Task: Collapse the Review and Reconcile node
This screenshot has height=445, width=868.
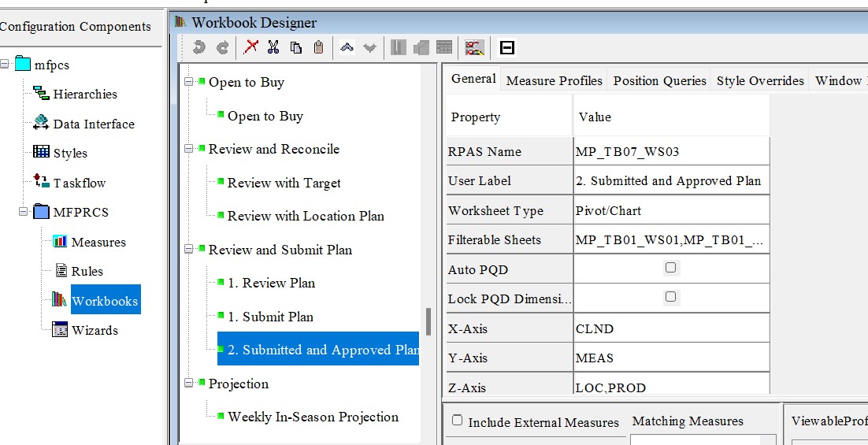Action: [x=189, y=148]
